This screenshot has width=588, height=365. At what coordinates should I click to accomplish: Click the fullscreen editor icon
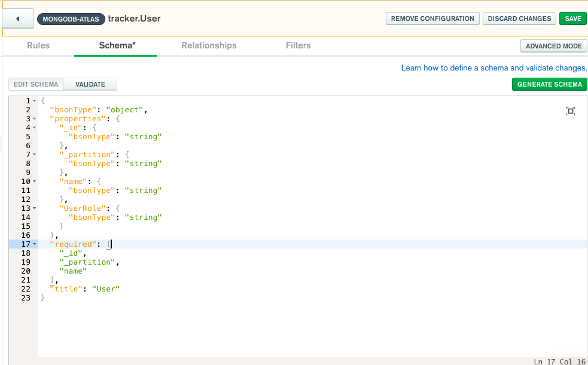click(570, 111)
